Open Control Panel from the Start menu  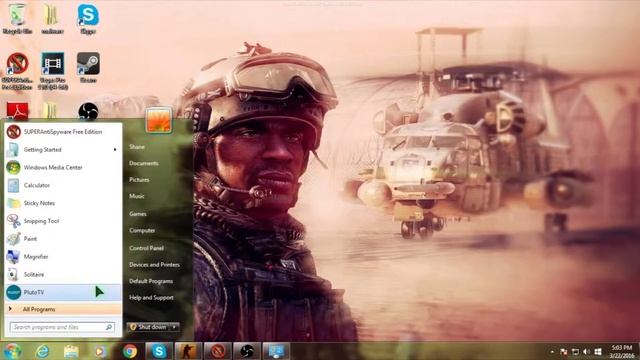tap(146, 248)
